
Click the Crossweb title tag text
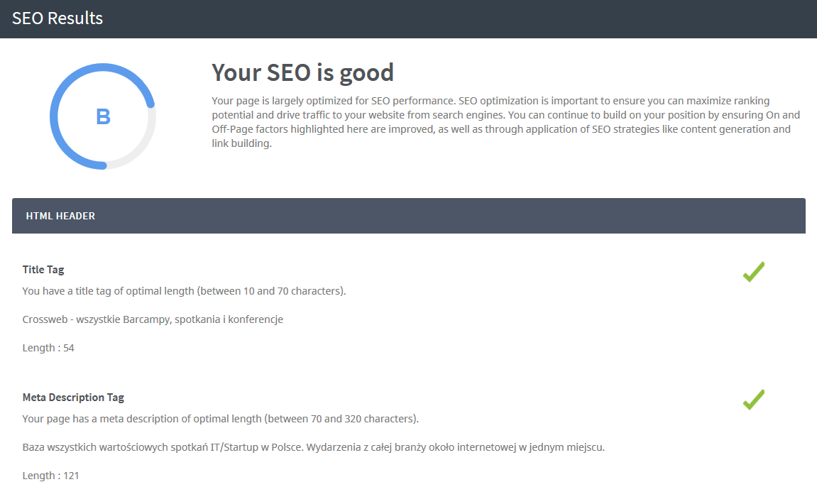point(153,319)
